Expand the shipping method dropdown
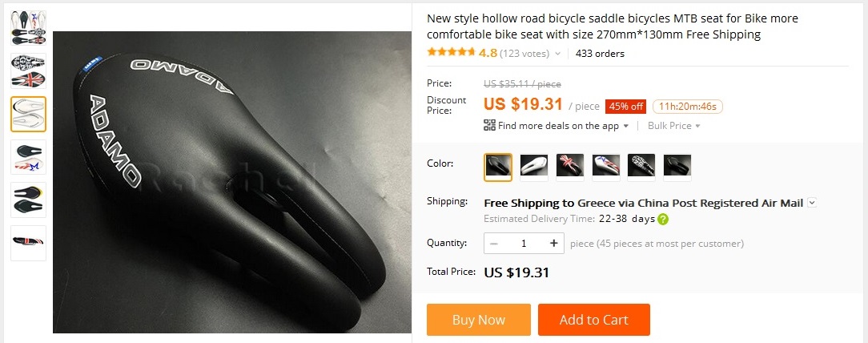The image size is (868, 343). pyautogui.click(x=812, y=203)
